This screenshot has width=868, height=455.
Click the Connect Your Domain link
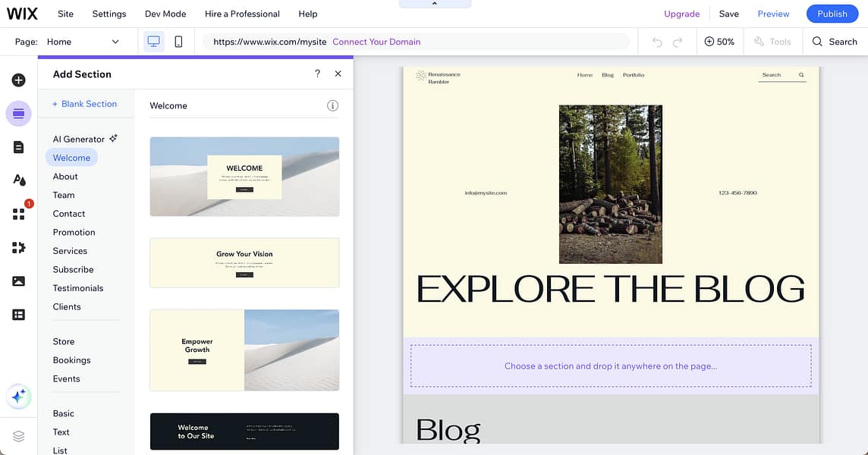tap(376, 42)
